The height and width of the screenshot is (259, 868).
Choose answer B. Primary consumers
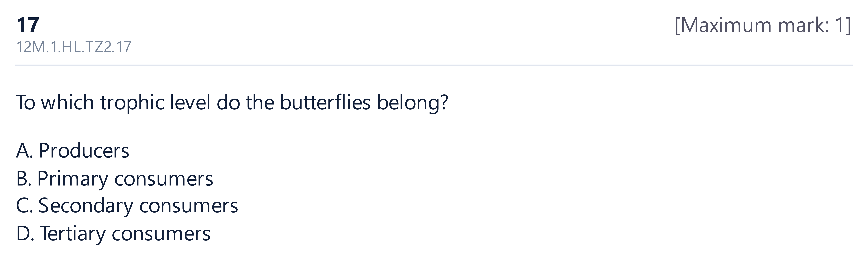(115, 179)
